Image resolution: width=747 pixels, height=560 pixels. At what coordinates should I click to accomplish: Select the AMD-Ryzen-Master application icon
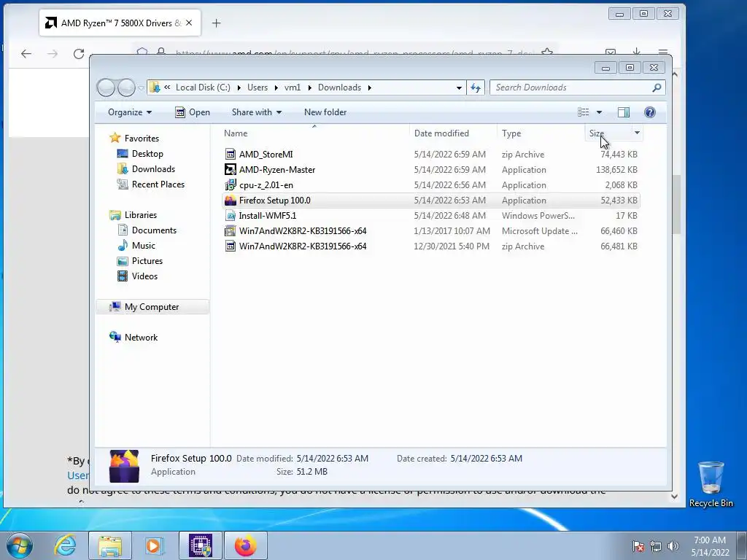click(x=231, y=169)
